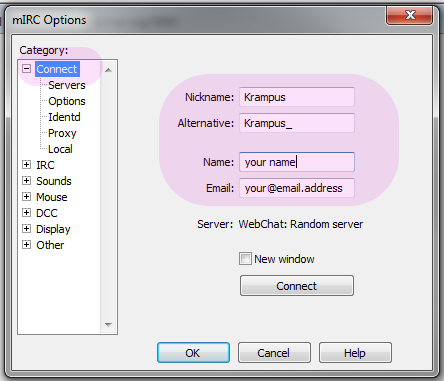Click the category list scroll-up arrow
Viewport: 444px width, 381px height.
coord(108,70)
